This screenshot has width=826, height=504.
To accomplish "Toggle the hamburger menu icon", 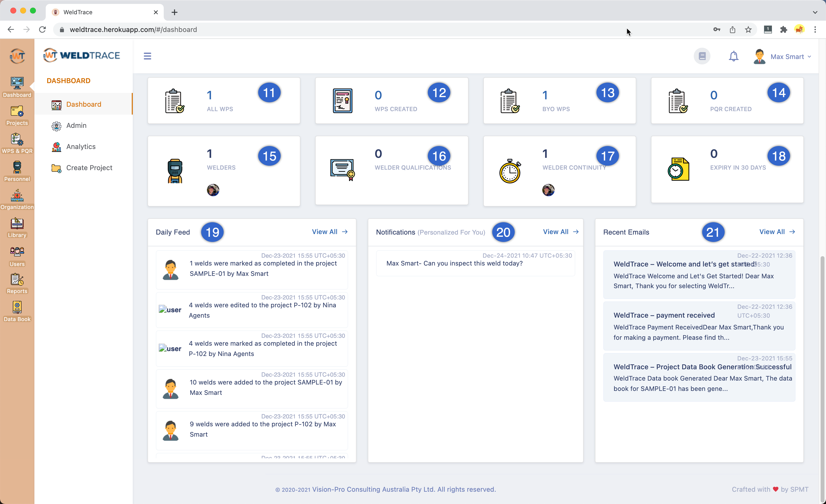I will (x=147, y=56).
